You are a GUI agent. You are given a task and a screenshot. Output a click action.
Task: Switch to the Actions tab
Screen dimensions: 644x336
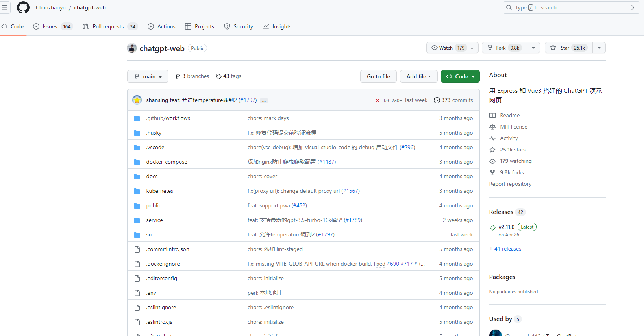tap(162, 26)
